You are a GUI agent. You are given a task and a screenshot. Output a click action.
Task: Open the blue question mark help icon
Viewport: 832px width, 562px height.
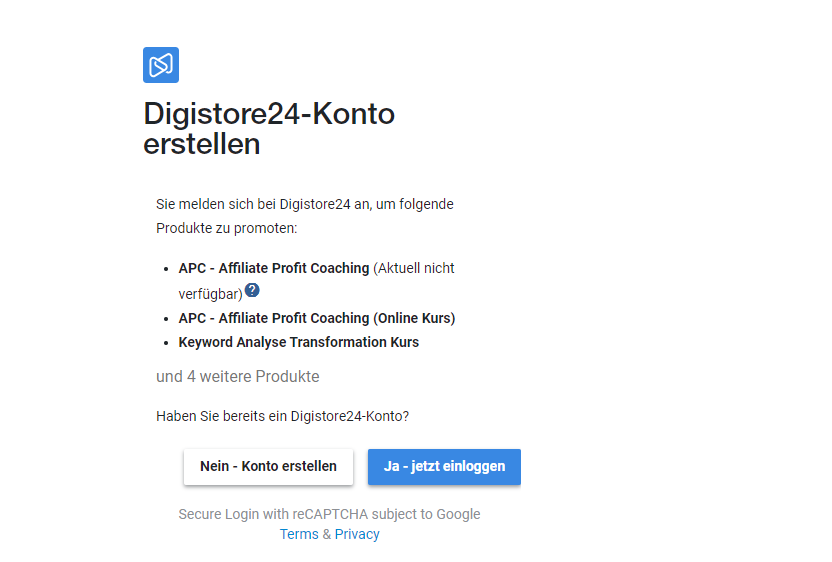[x=252, y=290]
